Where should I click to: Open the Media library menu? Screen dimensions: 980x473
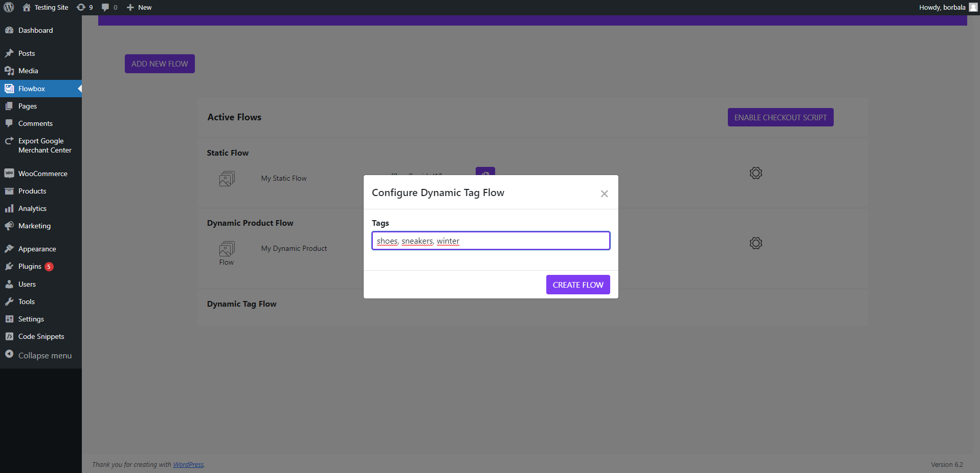(41, 71)
